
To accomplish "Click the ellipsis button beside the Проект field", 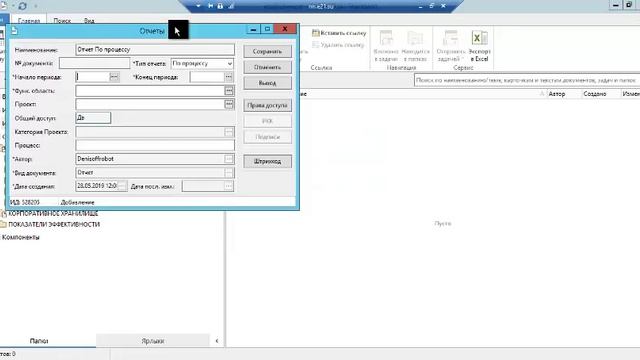I will pos(229,104).
